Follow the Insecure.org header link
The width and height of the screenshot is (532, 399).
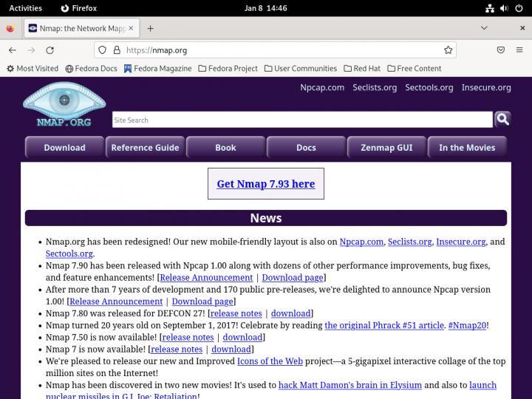click(x=486, y=87)
